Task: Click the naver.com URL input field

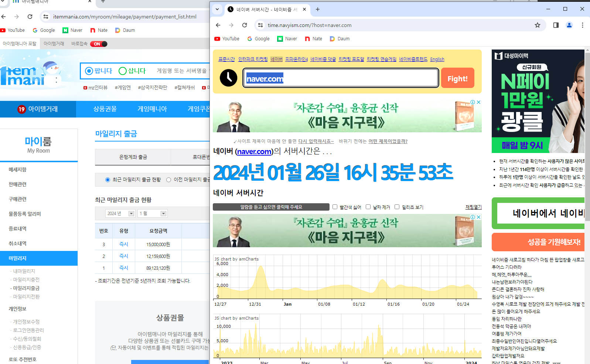Action: (x=340, y=78)
